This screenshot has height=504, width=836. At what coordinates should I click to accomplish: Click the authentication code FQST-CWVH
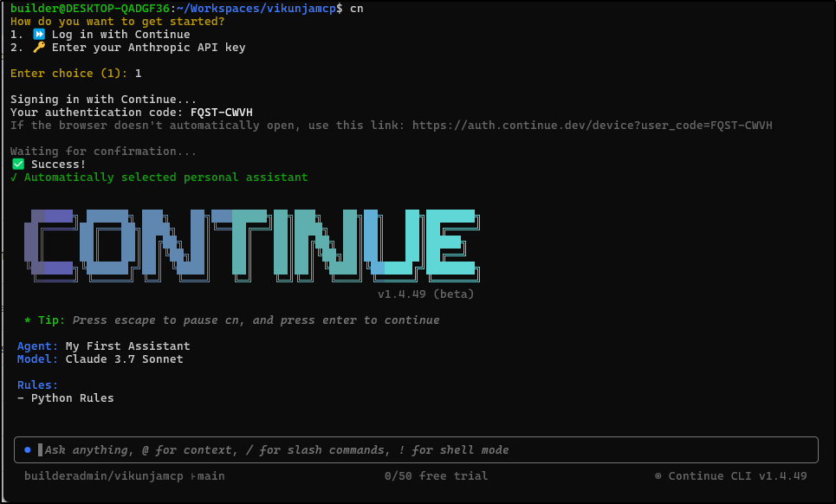pyautogui.click(x=221, y=113)
